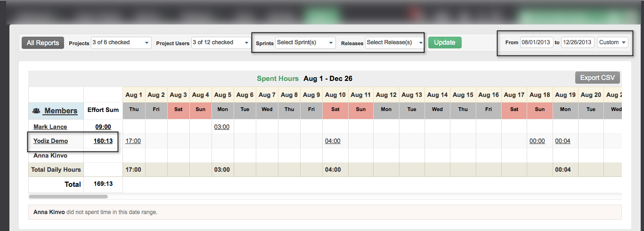The width and height of the screenshot is (644, 231).
Task: Open Yodiz Demo member link
Action: (50, 141)
